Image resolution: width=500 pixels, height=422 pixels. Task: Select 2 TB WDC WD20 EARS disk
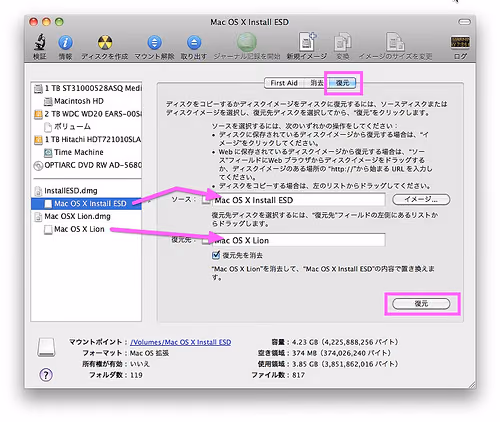(x=86, y=114)
